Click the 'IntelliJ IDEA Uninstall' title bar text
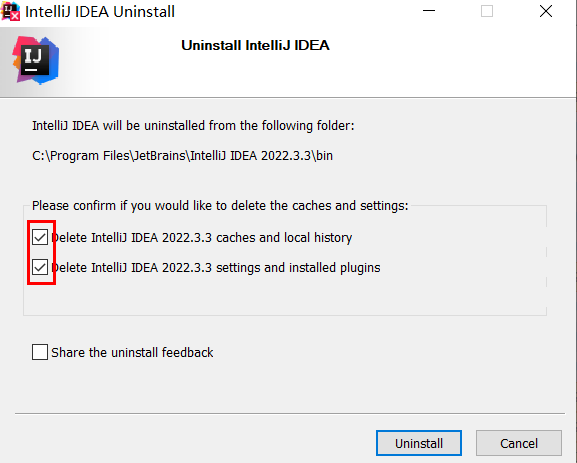Screen dimensions: 577x463 pyautogui.click(x=100, y=12)
